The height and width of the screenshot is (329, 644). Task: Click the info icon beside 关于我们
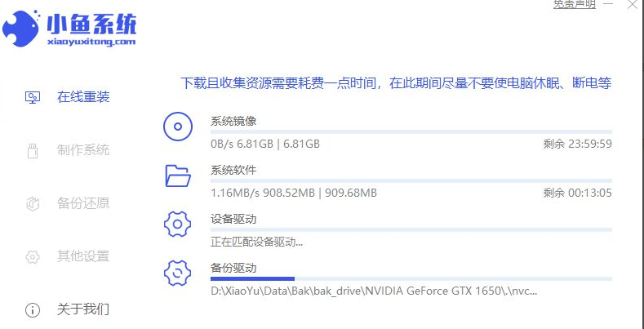pos(33,310)
